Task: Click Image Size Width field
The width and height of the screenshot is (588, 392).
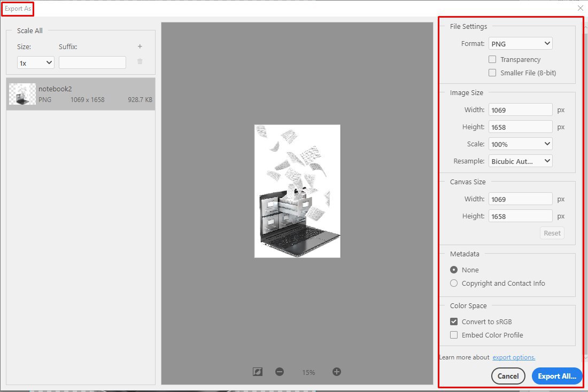Action: 521,110
